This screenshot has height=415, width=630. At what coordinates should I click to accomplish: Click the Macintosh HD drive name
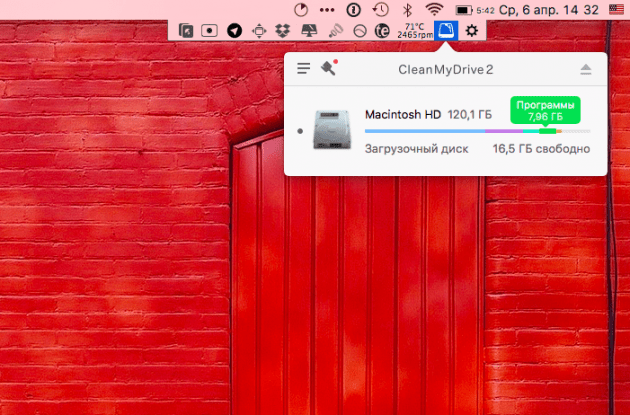(x=403, y=114)
